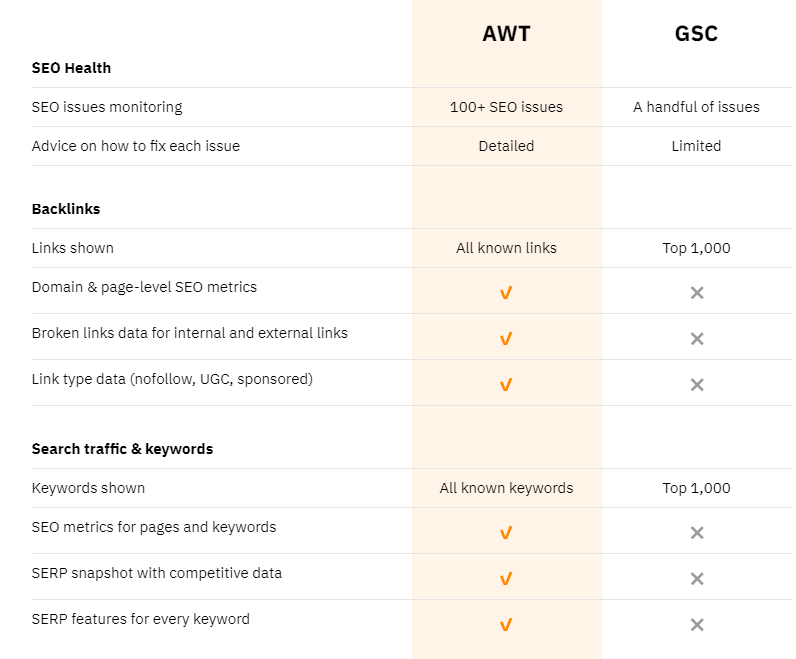796x659 pixels.
Task: Click AWT checkmark for Domain & page-level SEO metrics
Action: tap(506, 293)
